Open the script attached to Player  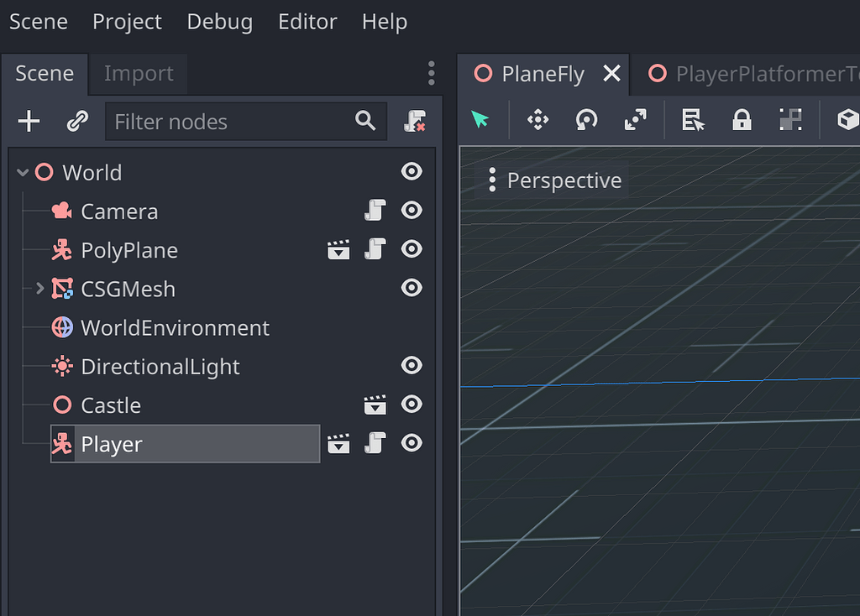click(375, 443)
